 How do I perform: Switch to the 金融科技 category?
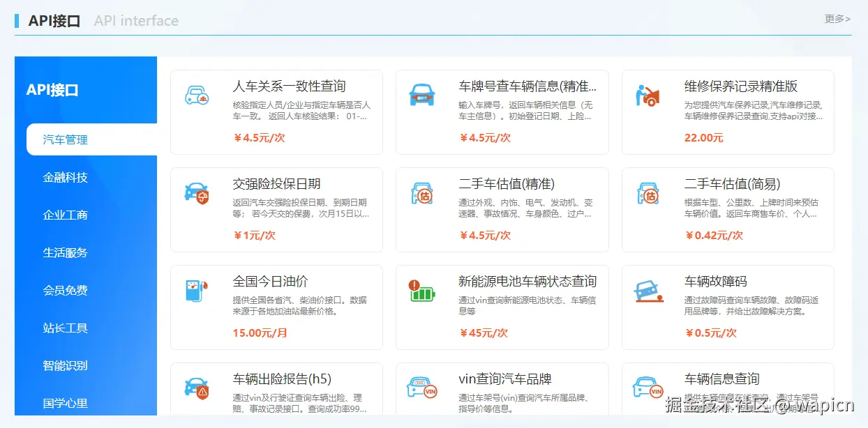[x=64, y=177]
